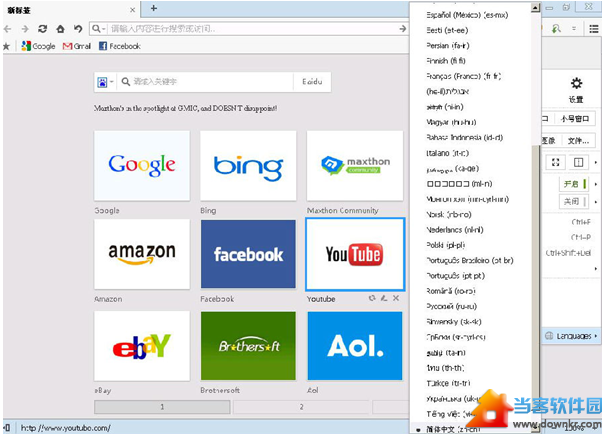The height and width of the screenshot is (434, 602).
Task: Open Baidu paw search engine selector
Action: click(x=105, y=82)
